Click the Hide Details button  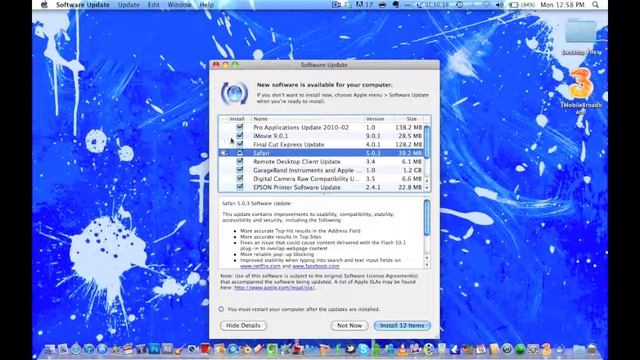point(243,326)
